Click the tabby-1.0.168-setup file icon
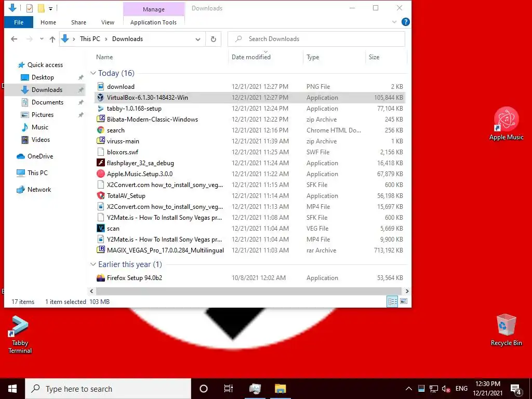Screen dimensions: 532x399 [x=100, y=109]
